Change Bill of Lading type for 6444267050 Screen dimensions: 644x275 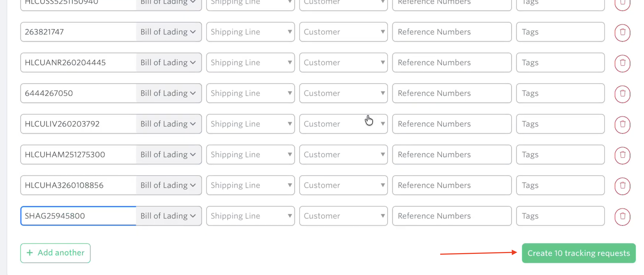[168, 93]
